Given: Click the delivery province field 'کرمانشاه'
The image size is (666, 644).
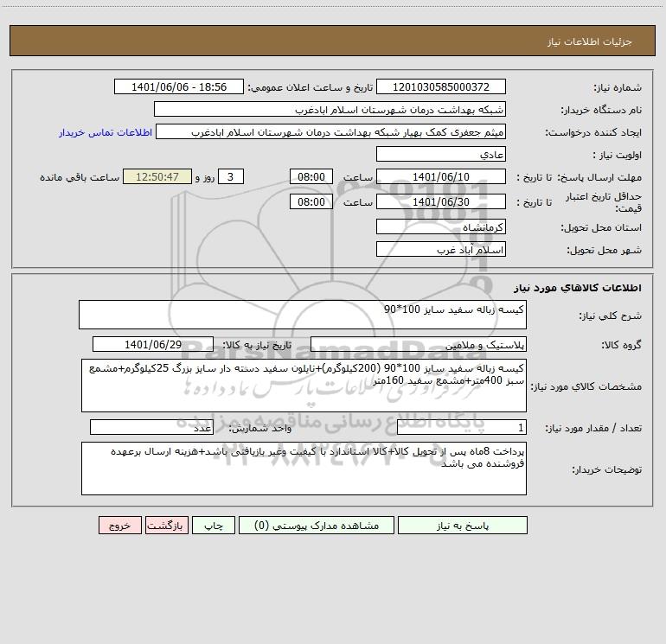Looking at the screenshot, I should click(441, 227).
